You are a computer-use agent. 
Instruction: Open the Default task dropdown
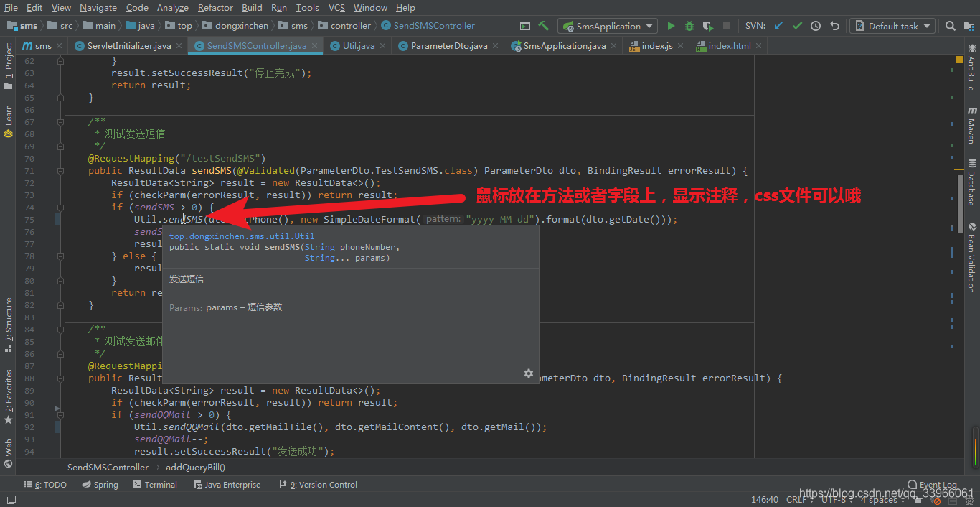(x=892, y=26)
